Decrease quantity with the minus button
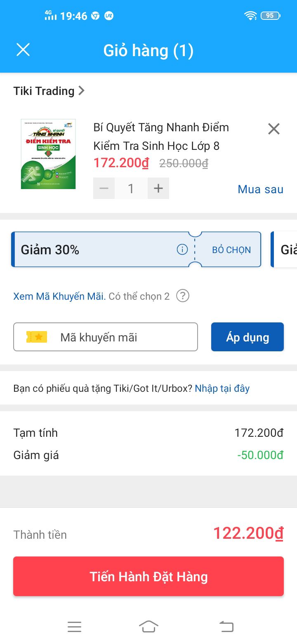 click(104, 189)
